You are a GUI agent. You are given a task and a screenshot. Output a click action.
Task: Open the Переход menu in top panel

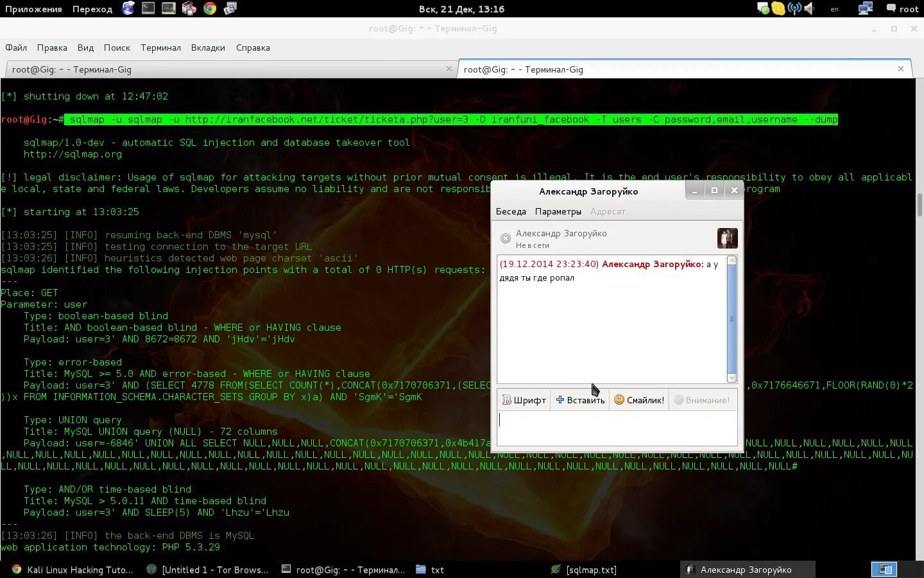tap(92, 9)
